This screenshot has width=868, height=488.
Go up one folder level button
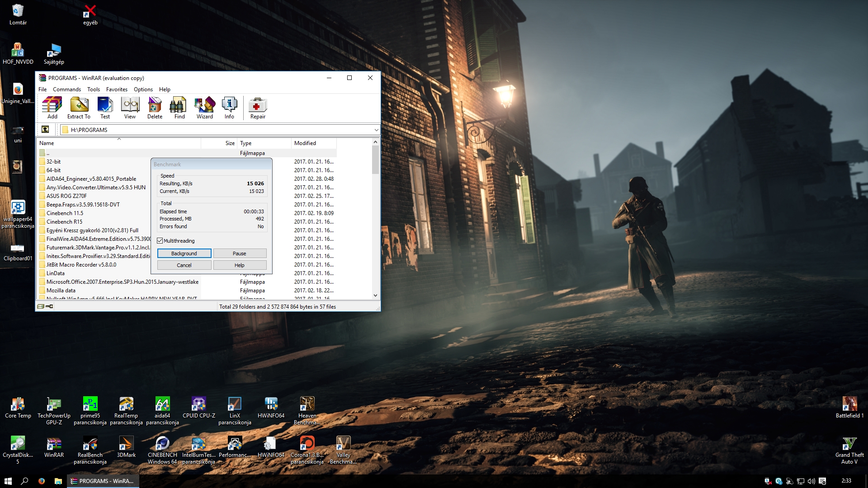45,130
